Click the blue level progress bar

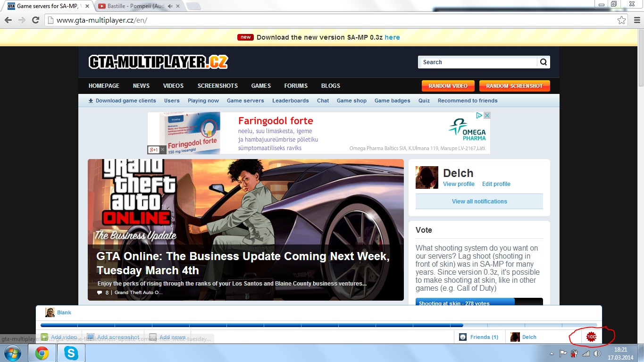pyautogui.click(x=318, y=325)
